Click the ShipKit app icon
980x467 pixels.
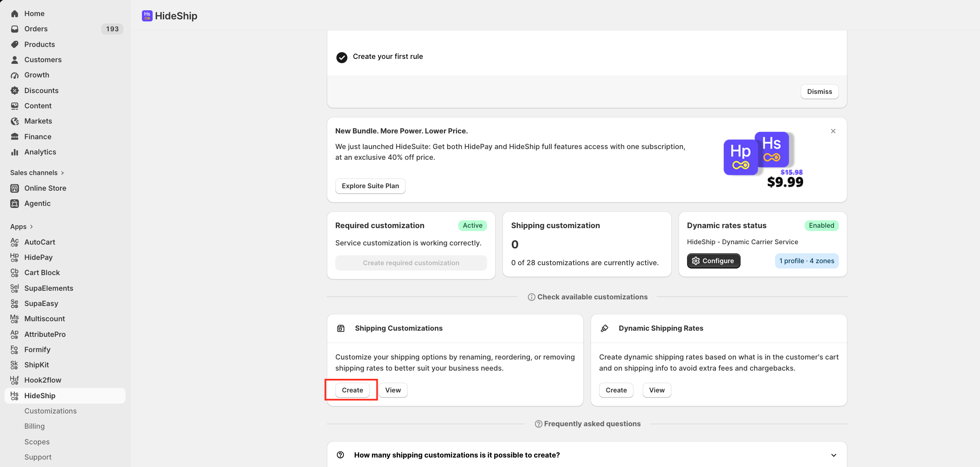point(15,365)
